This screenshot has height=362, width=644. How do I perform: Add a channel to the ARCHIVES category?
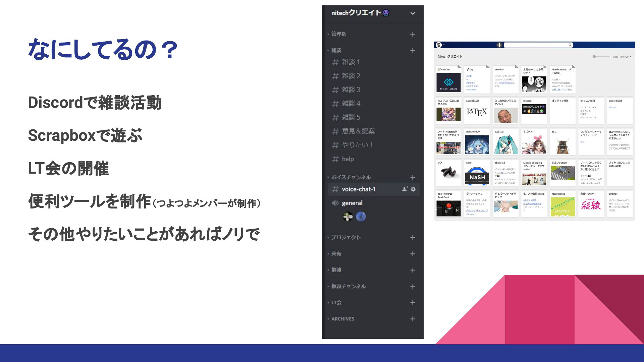pos(413,319)
